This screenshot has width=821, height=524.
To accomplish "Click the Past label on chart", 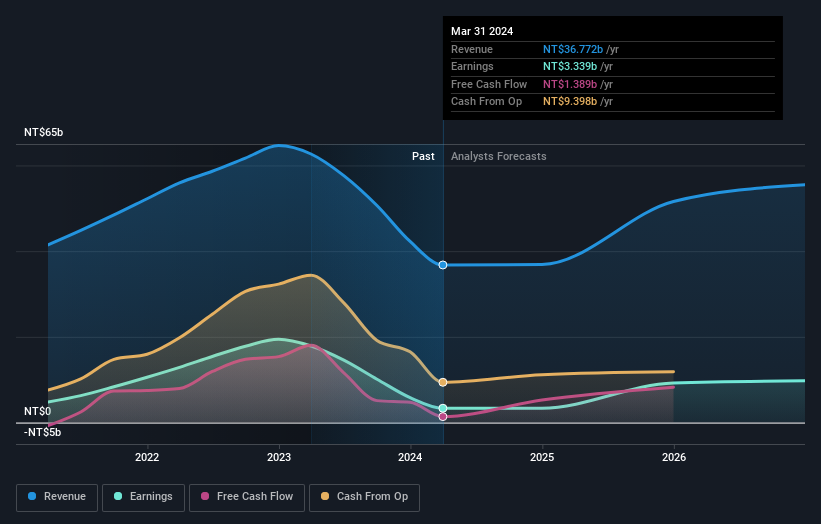I will click(423, 157).
